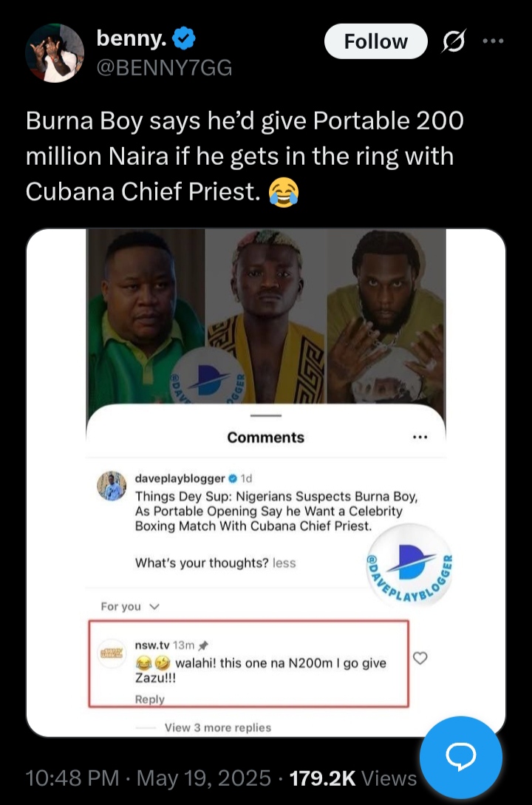
Task: Open the three-dot more options menu
Action: tap(492, 41)
